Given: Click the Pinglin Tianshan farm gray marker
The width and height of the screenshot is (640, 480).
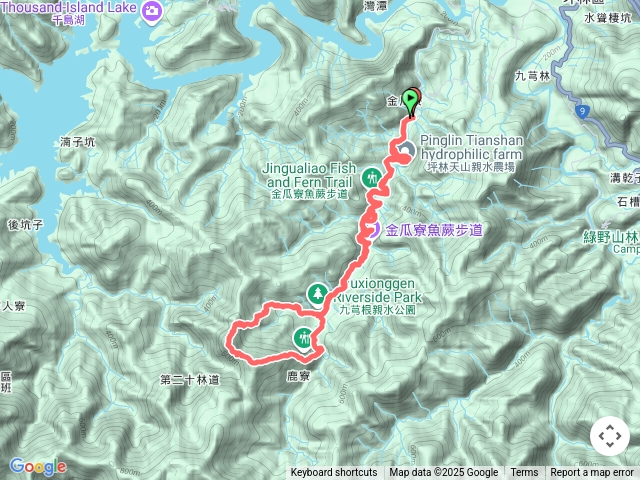Looking at the screenshot, I should (406, 151).
